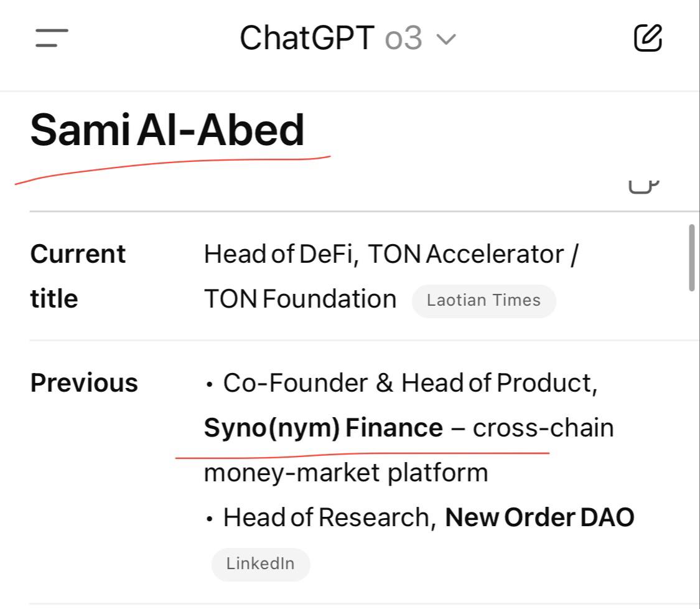Select the o3 model label
Image resolution: width=700 pixels, height=609 pixels.
click(404, 39)
